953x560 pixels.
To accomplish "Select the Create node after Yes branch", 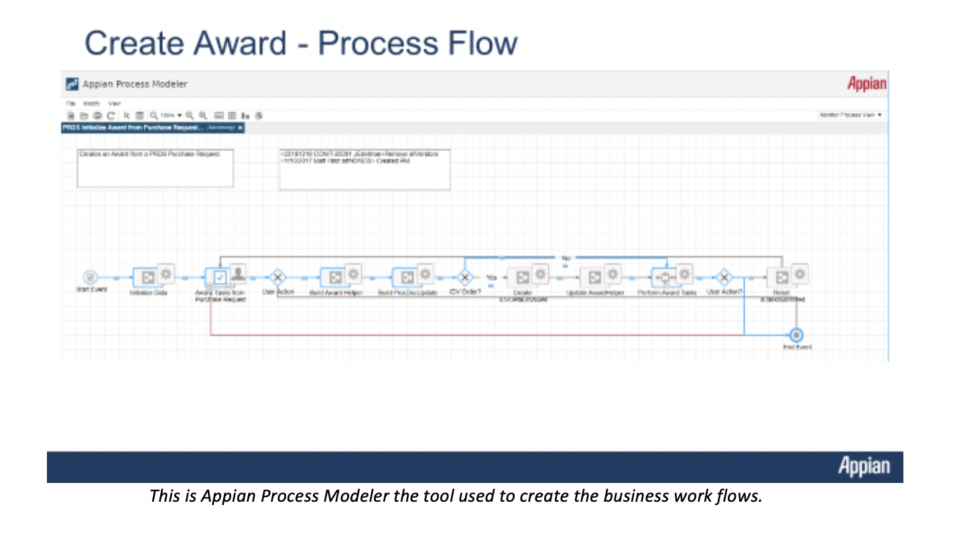I will 523,277.
